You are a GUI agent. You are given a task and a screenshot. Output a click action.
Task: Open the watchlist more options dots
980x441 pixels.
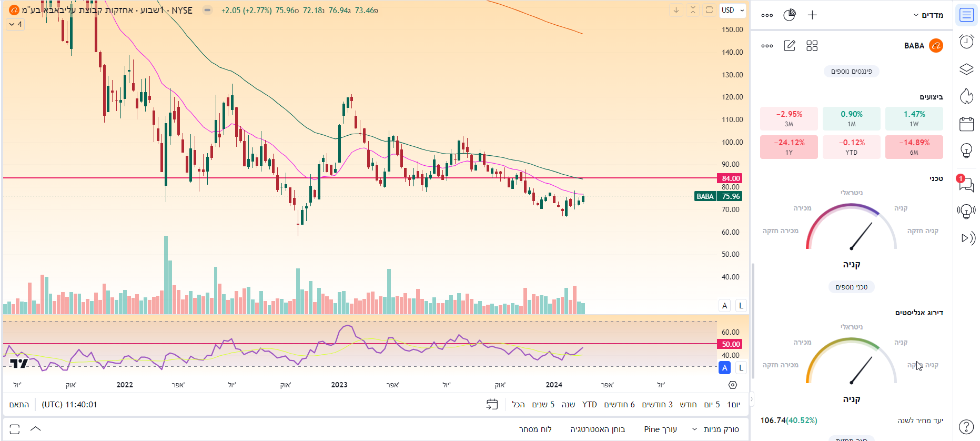(x=767, y=15)
